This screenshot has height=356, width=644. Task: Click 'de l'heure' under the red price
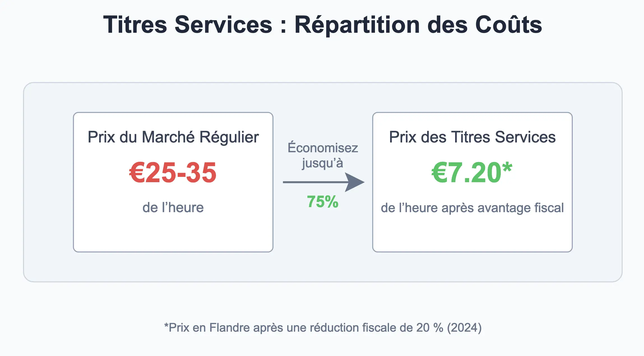[173, 208]
